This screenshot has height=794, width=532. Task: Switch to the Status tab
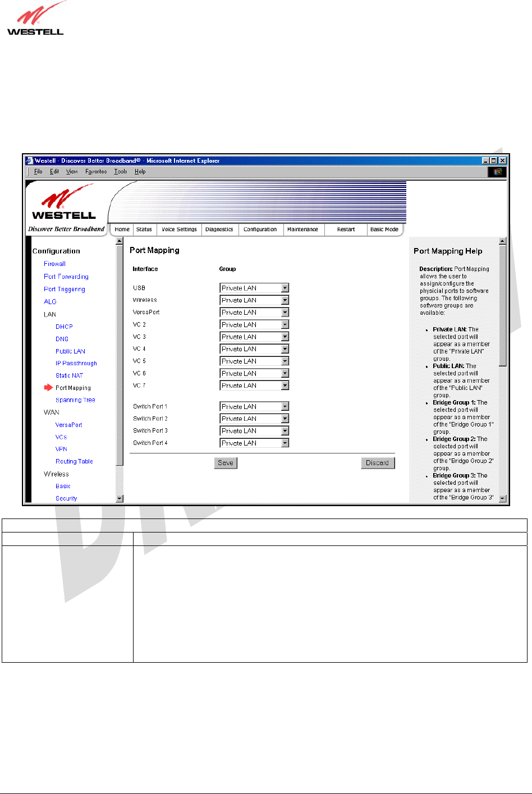(144, 230)
